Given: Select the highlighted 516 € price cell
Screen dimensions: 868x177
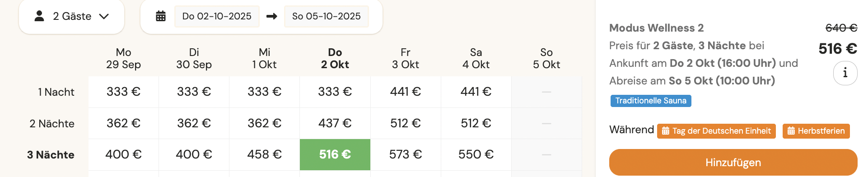Looking at the screenshot, I should (x=335, y=154).
